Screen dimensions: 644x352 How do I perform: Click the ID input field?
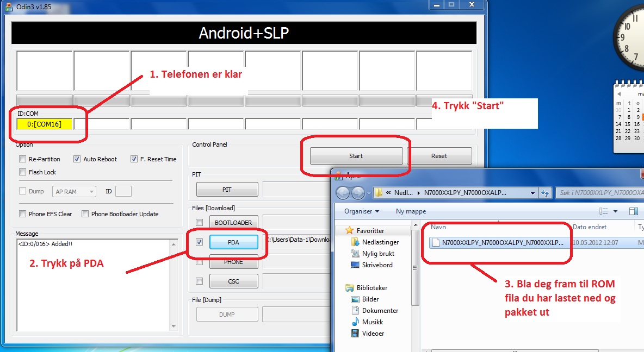123,191
